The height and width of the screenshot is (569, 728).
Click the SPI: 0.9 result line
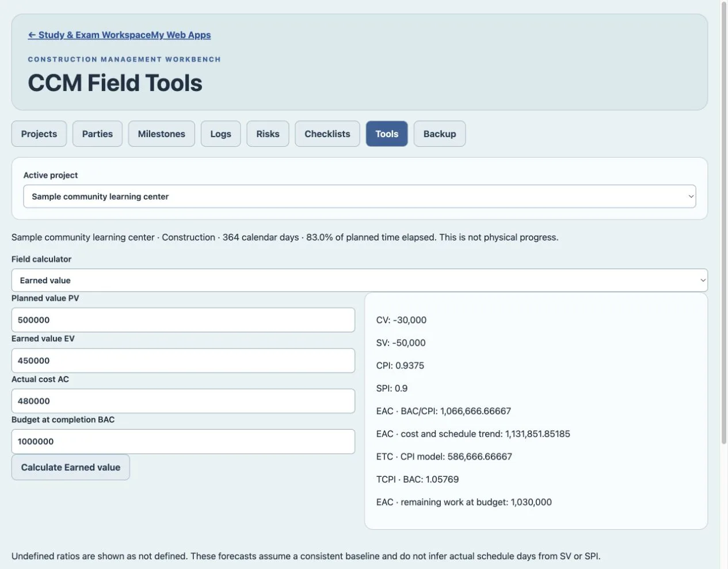pyautogui.click(x=392, y=388)
